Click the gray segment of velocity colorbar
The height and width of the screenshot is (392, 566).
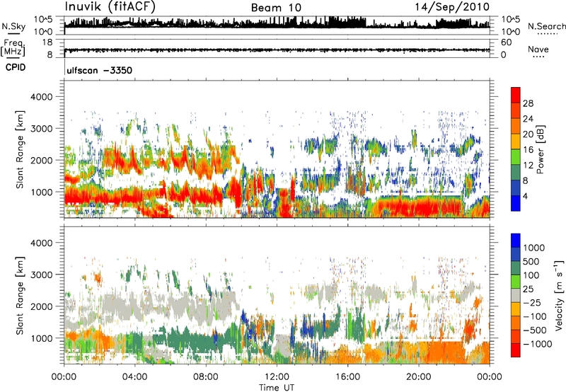pyautogui.click(x=516, y=296)
